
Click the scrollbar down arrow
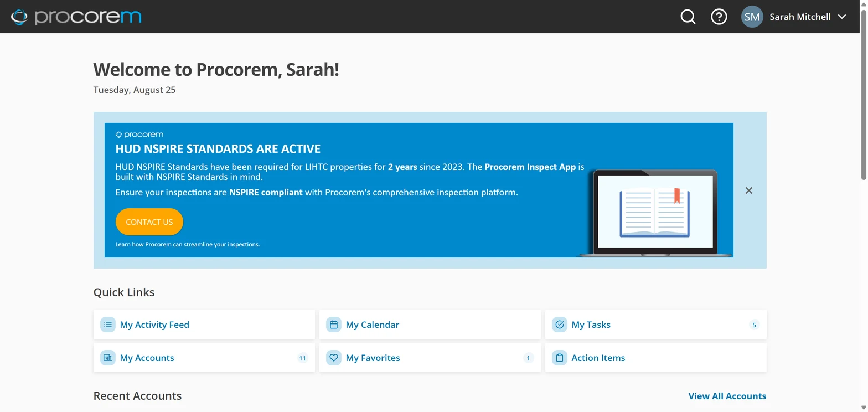click(x=864, y=408)
